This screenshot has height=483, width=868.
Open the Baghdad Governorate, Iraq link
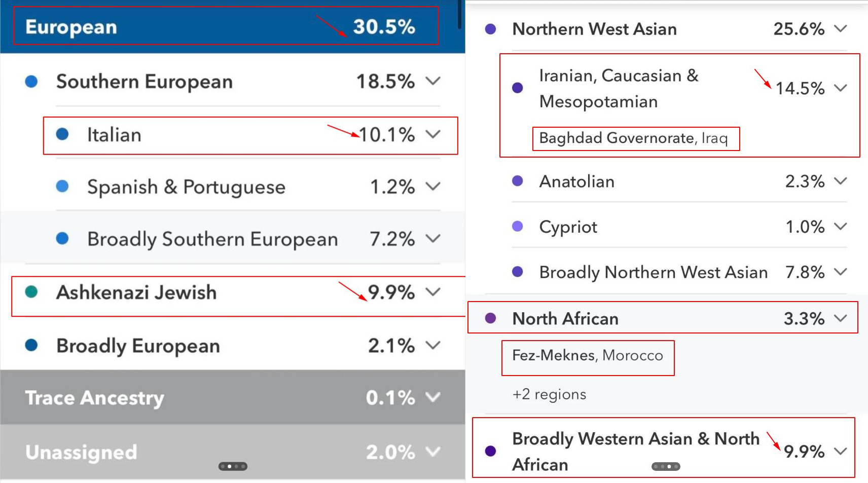pos(633,138)
